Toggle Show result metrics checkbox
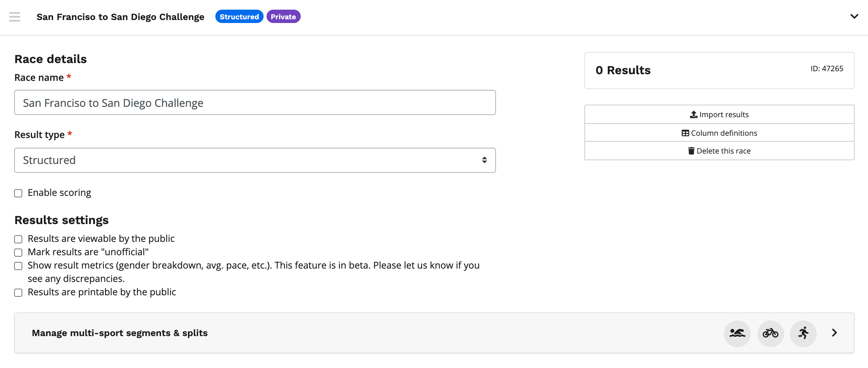The height and width of the screenshot is (368, 868). (18, 266)
